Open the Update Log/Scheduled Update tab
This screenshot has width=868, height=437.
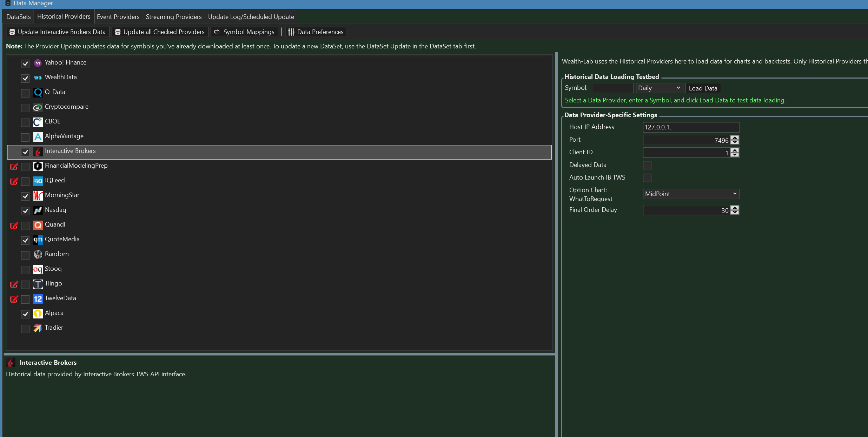pos(251,17)
